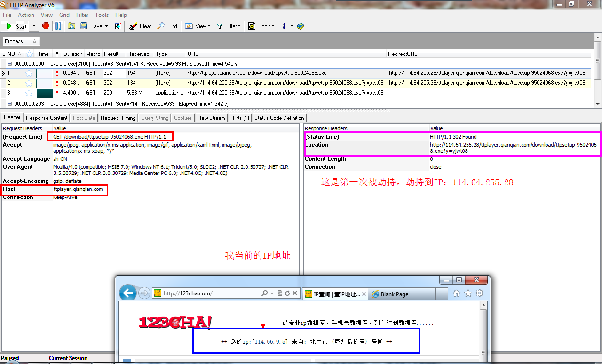Click the IE home icon
This screenshot has height=364, width=602.
[x=456, y=293]
